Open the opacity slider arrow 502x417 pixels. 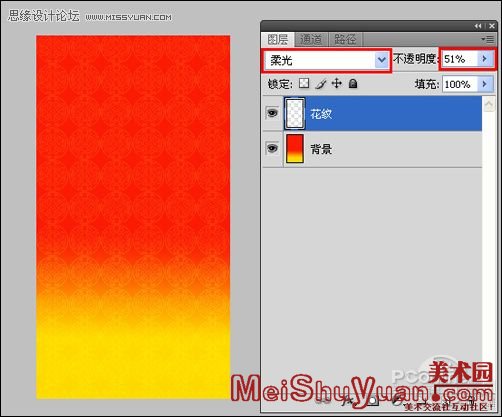point(485,59)
